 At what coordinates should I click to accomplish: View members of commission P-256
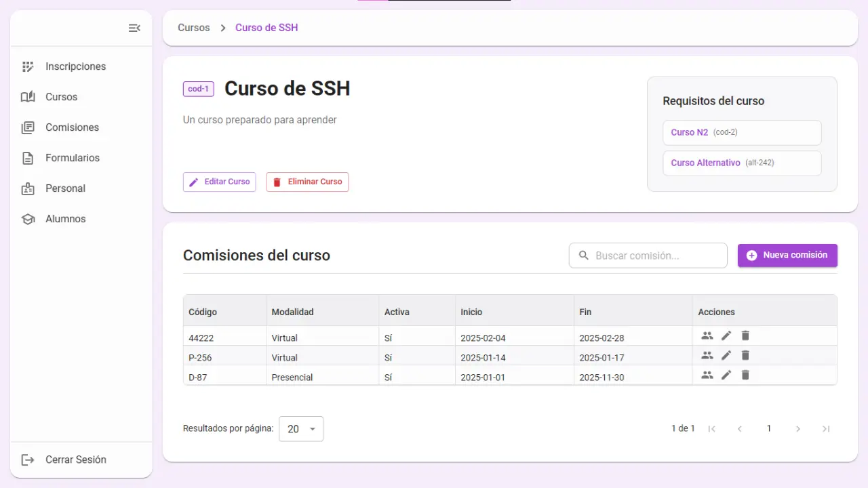coord(707,355)
